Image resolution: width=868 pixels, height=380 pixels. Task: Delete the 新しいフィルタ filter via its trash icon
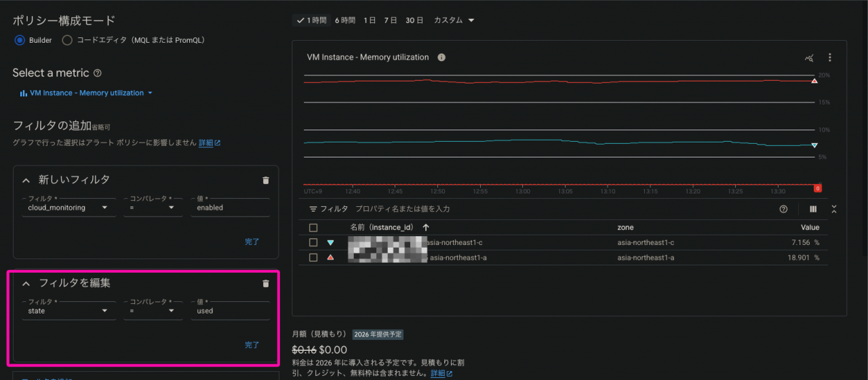(x=266, y=180)
